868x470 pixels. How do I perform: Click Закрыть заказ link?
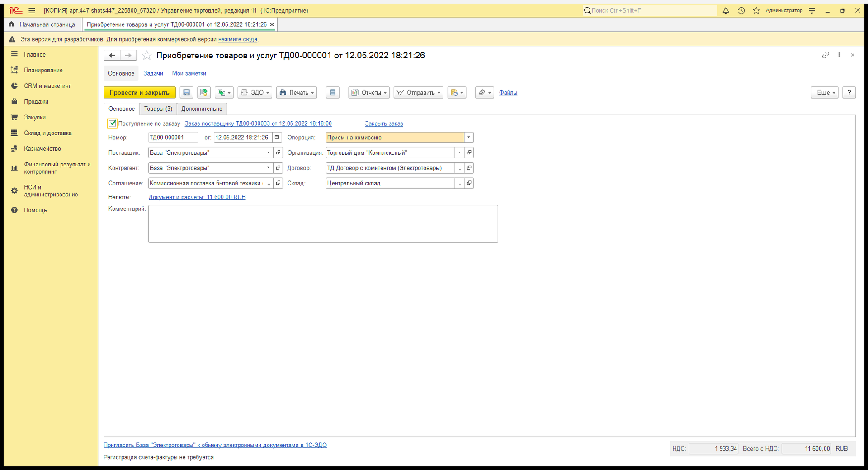(384, 123)
